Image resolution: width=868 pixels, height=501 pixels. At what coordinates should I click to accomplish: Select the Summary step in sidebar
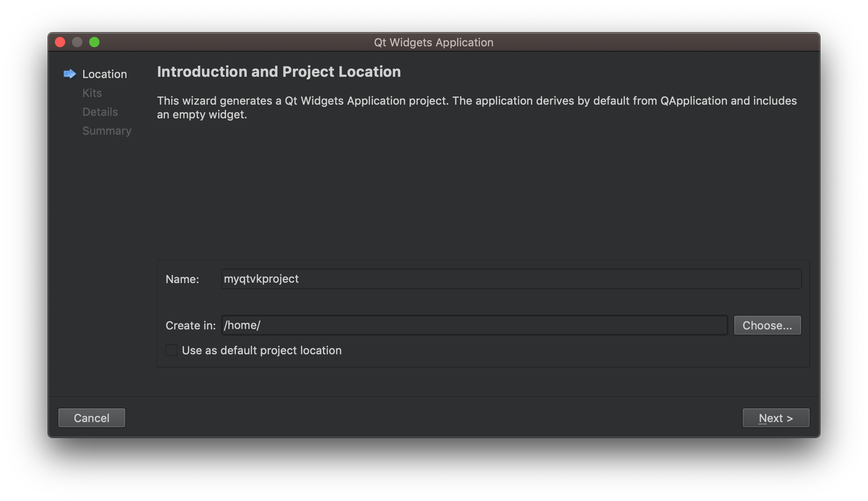click(x=107, y=130)
